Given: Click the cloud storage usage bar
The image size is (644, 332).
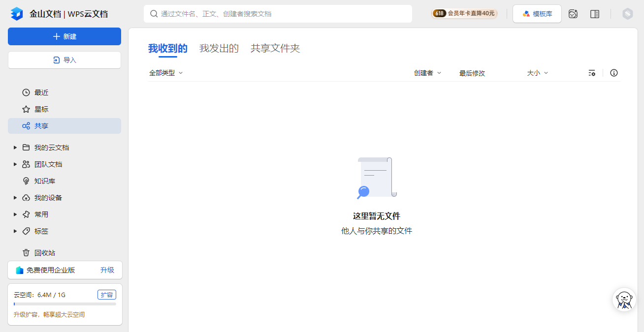Looking at the screenshot, I should pyautogui.click(x=65, y=304).
